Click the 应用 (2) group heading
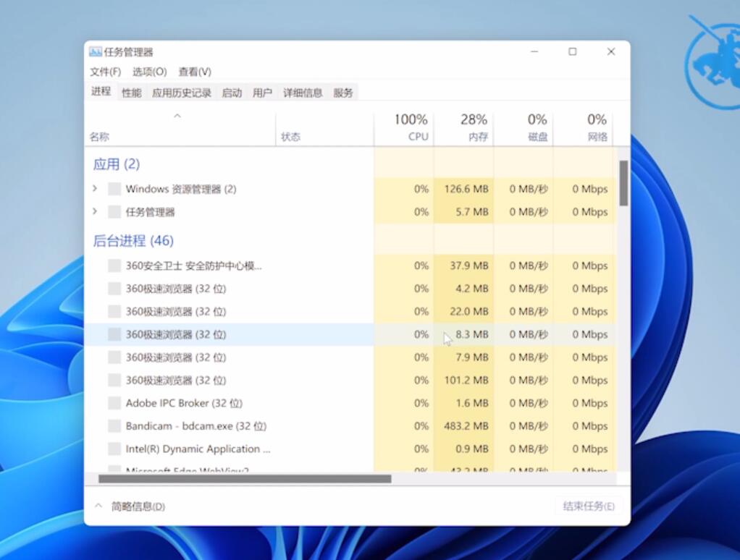The width and height of the screenshot is (740, 560). (x=117, y=164)
